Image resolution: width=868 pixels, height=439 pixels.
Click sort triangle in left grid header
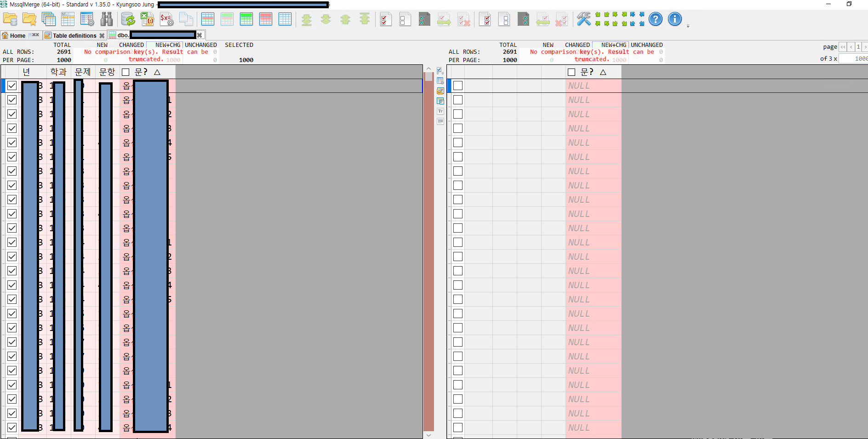[x=157, y=72]
